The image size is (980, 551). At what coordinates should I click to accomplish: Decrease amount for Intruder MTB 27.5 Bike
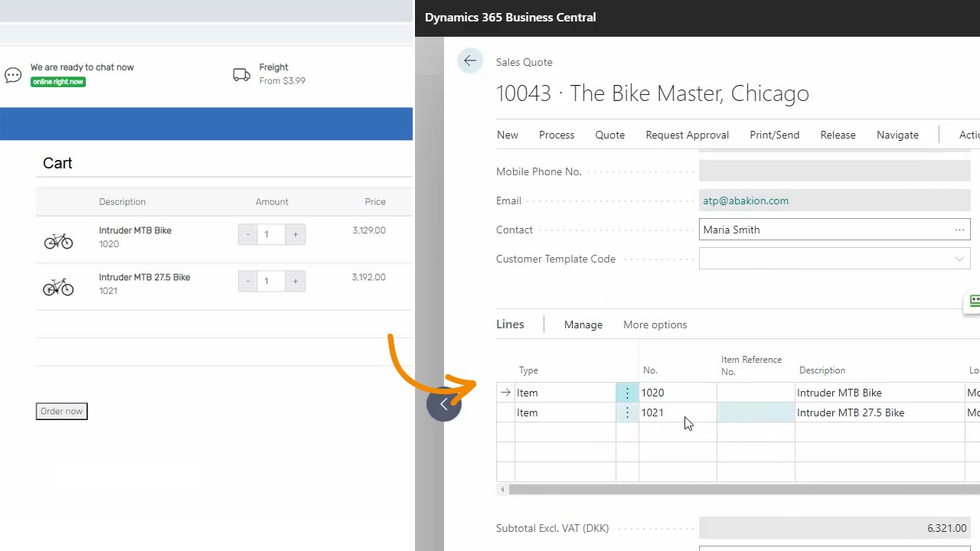tap(247, 282)
